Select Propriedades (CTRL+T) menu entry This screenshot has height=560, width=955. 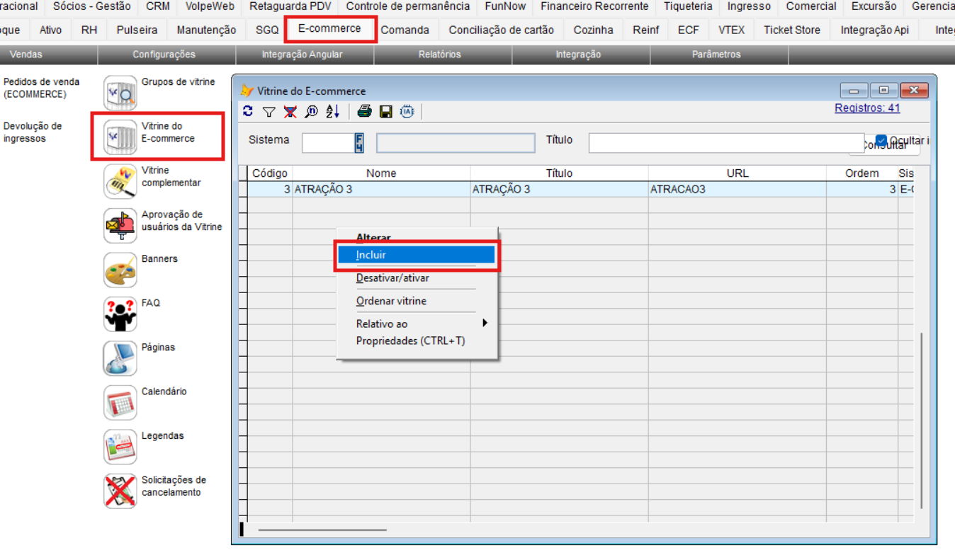click(x=418, y=341)
